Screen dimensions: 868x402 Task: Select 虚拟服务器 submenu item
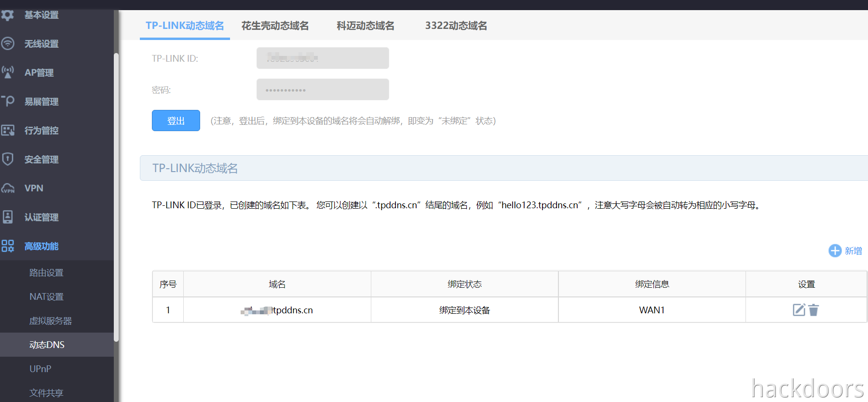point(57,321)
